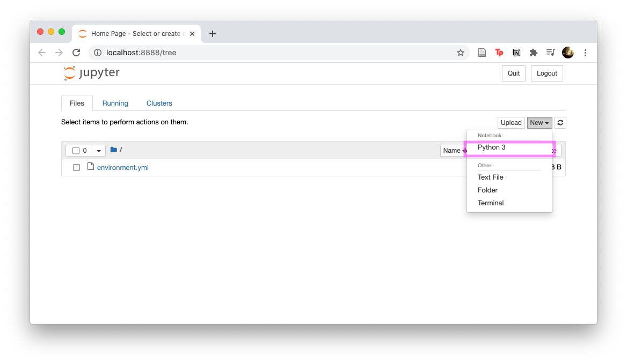The width and height of the screenshot is (627, 364).
Task: Click the root folder icon in breadcrumb
Action: tap(113, 150)
